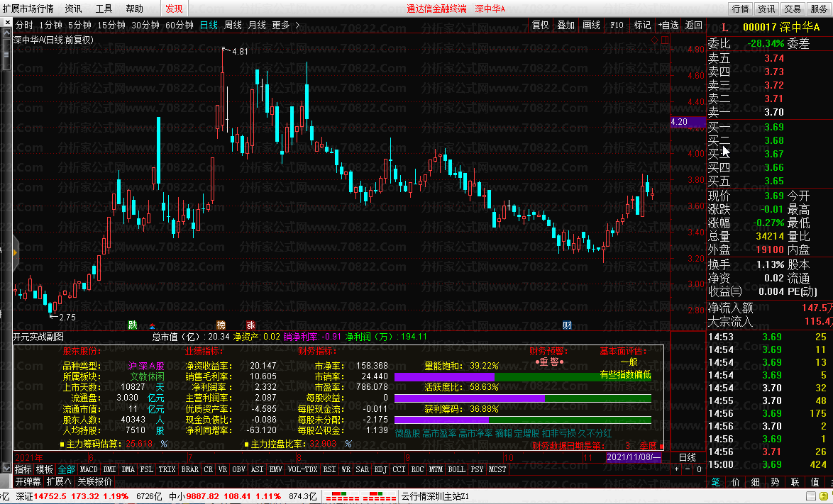The image size is (833, 504).
Task: Click the left scrollbar down arrow
Action: click(6, 467)
